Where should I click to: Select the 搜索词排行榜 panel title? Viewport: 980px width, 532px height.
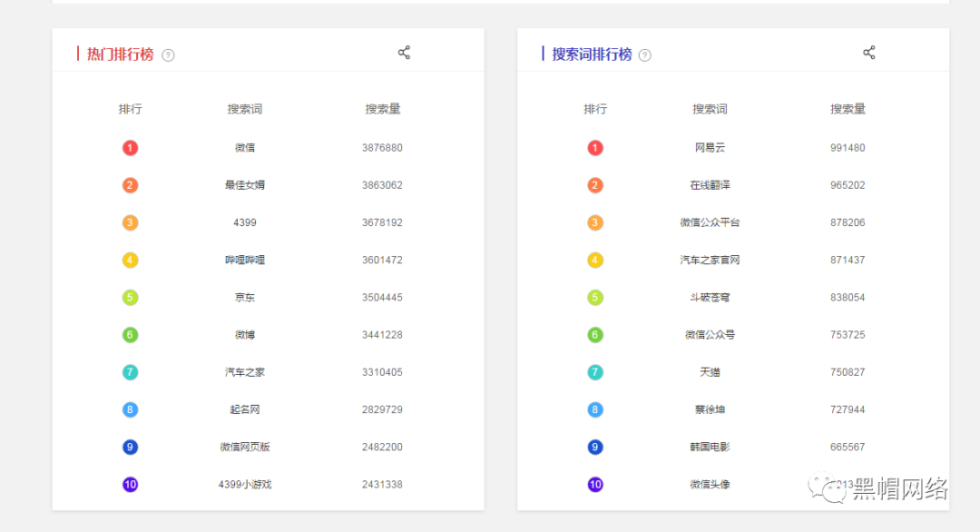(x=592, y=54)
